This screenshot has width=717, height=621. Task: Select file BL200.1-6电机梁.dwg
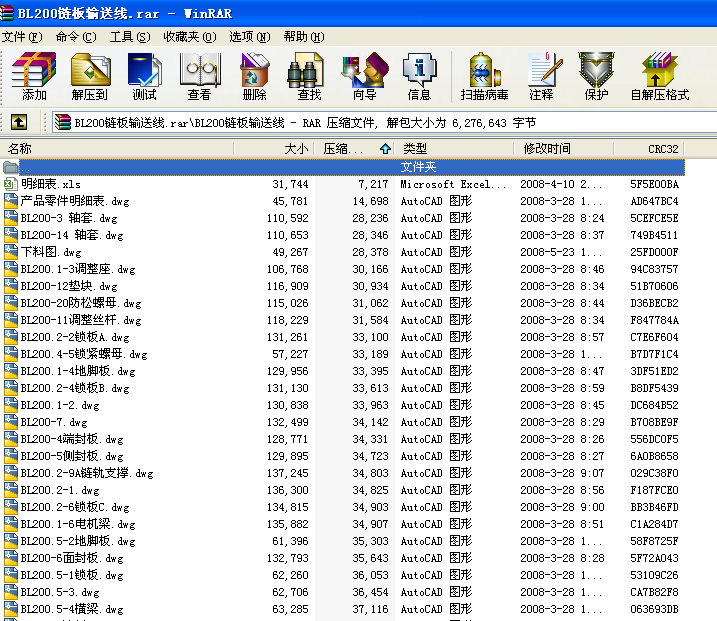pos(78,524)
